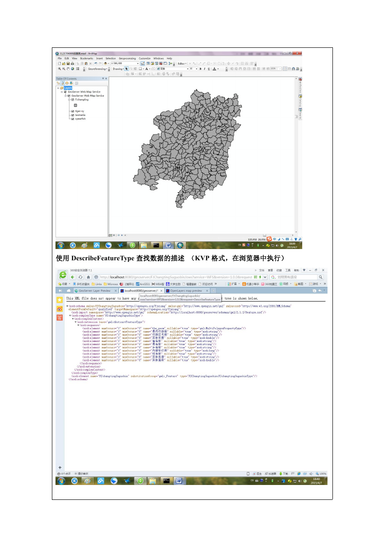Open the MBA智 bookmark
Viewport: 392px width, 554px height.
point(158,284)
